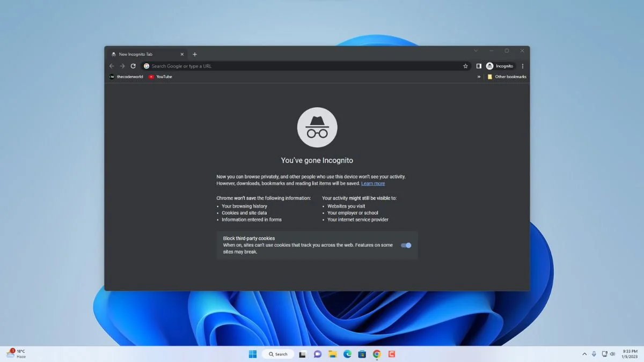Follow the Learn more link
Viewport: 644px width, 362px height.
click(373, 183)
